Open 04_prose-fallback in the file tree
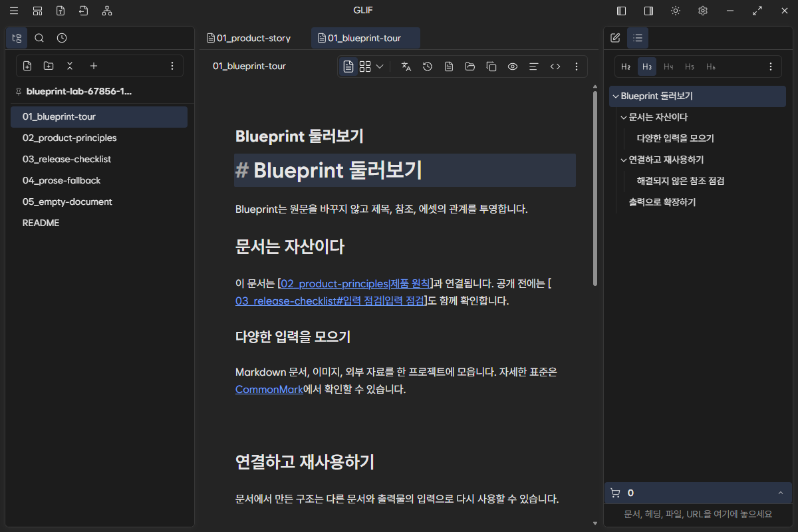This screenshot has width=798, height=532. (x=99, y=180)
